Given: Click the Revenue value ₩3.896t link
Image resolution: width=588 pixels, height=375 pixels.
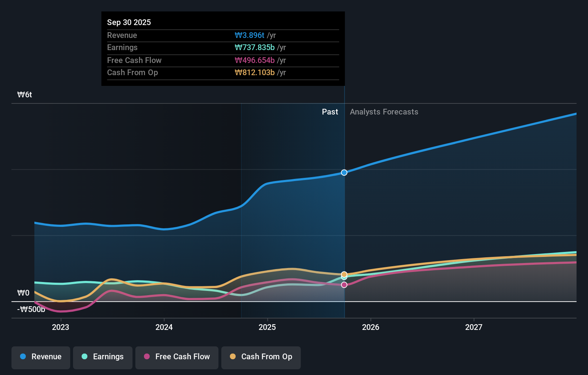Looking at the screenshot, I should click(250, 35).
